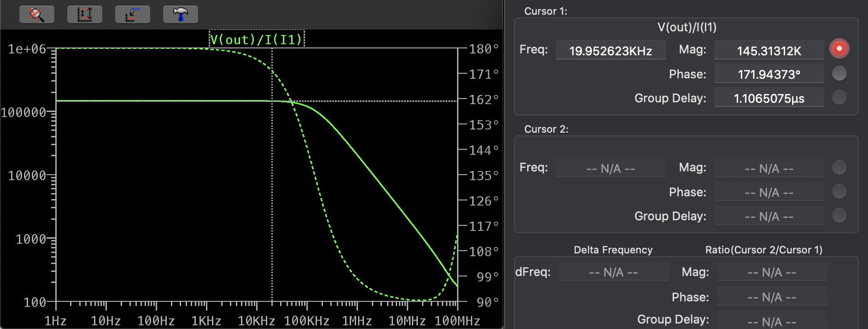
Task: Click the autorange Y-axis toolbar icon
Action: tap(85, 14)
